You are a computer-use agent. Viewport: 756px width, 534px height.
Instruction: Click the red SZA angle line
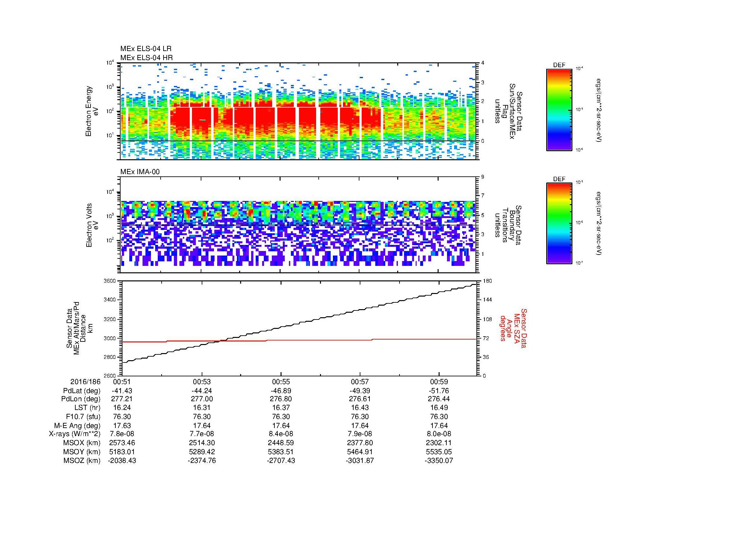pos(299,340)
